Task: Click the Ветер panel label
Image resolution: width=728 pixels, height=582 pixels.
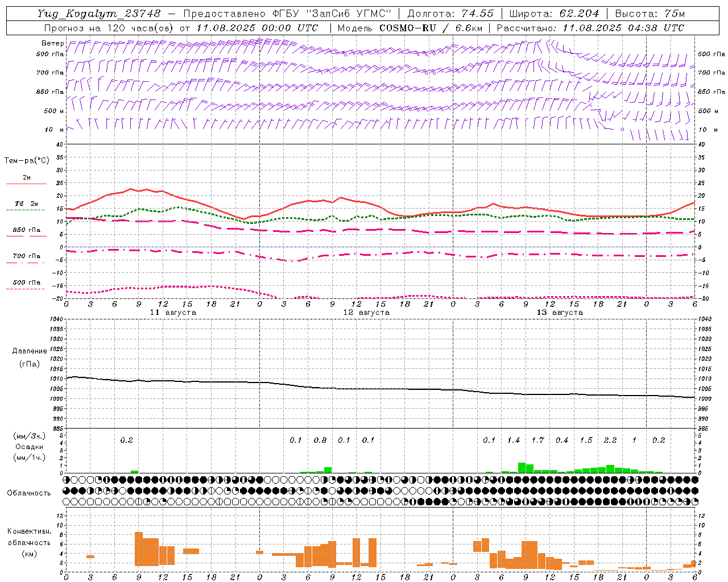Action: (52, 43)
